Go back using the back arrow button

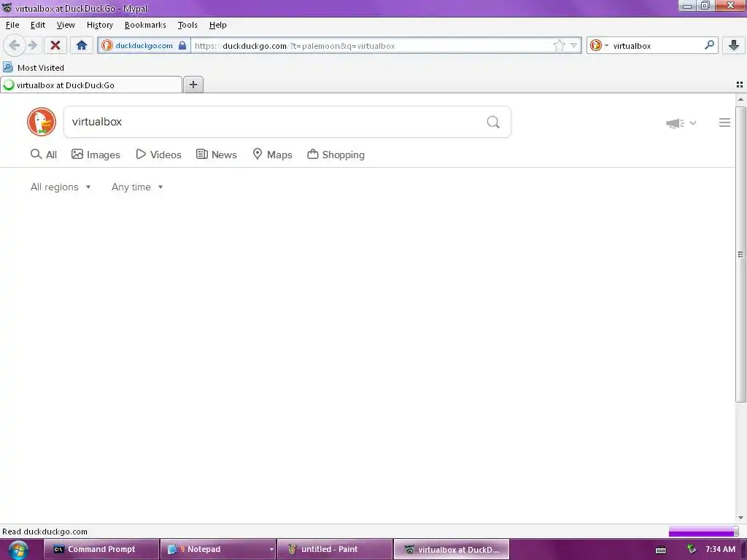pyautogui.click(x=14, y=46)
